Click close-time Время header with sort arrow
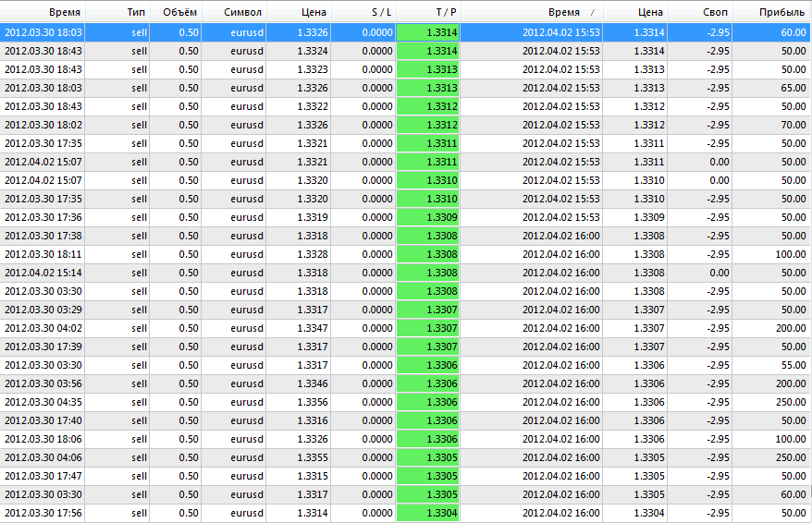 (532, 12)
